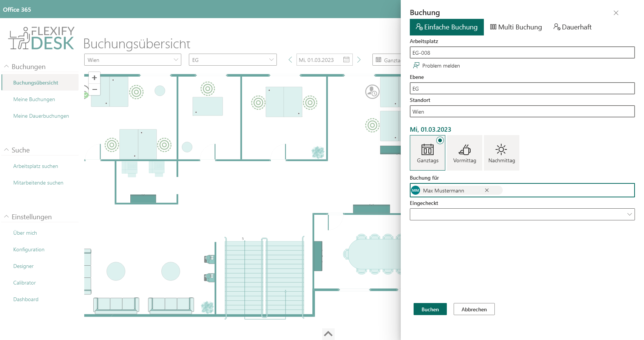Go to the previous day with the arrow

click(x=290, y=60)
